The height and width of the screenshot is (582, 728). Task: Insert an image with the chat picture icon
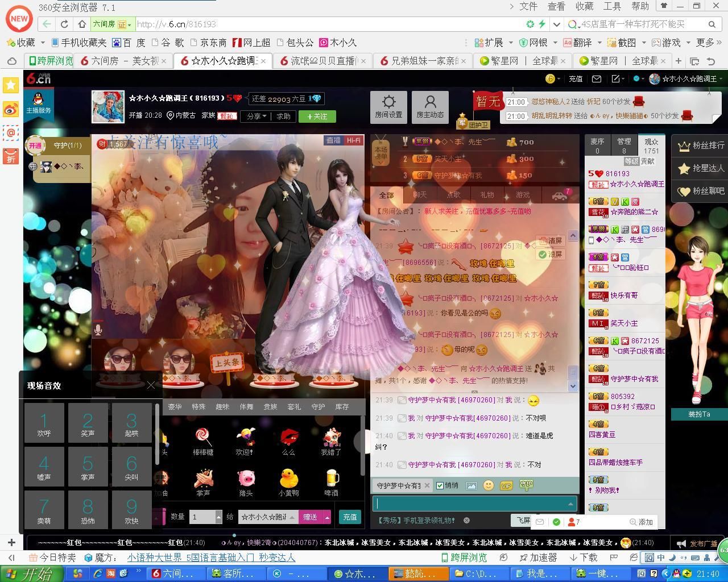point(471,485)
